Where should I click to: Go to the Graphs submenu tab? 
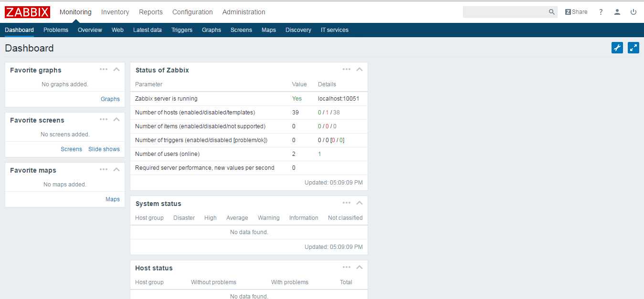pos(211,30)
